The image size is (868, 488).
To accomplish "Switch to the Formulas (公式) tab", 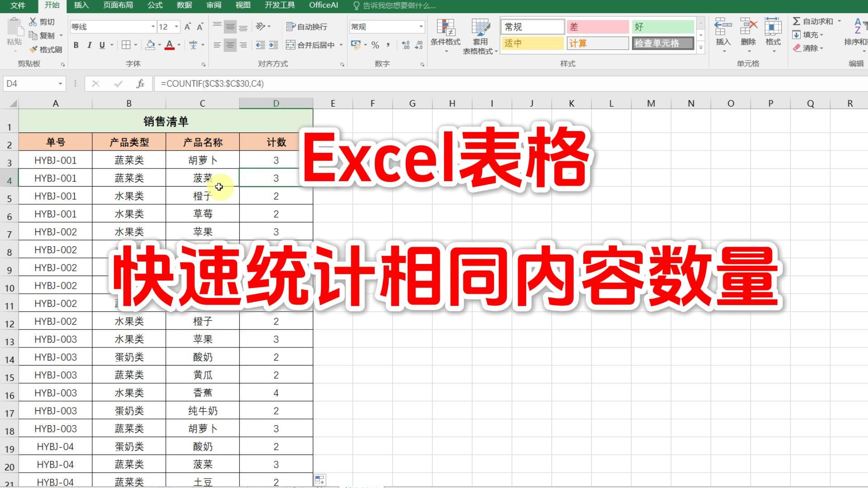I will pyautogui.click(x=155, y=5).
